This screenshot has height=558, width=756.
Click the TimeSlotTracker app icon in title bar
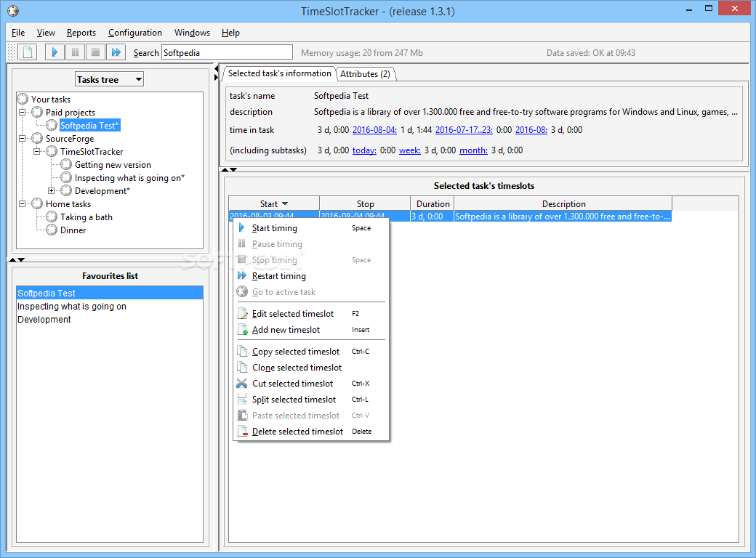(x=13, y=11)
